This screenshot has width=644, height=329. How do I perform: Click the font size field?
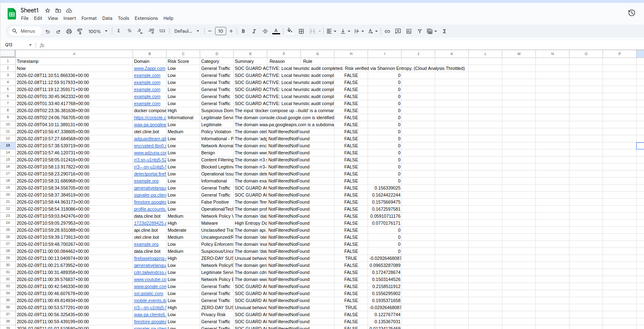[220, 31]
